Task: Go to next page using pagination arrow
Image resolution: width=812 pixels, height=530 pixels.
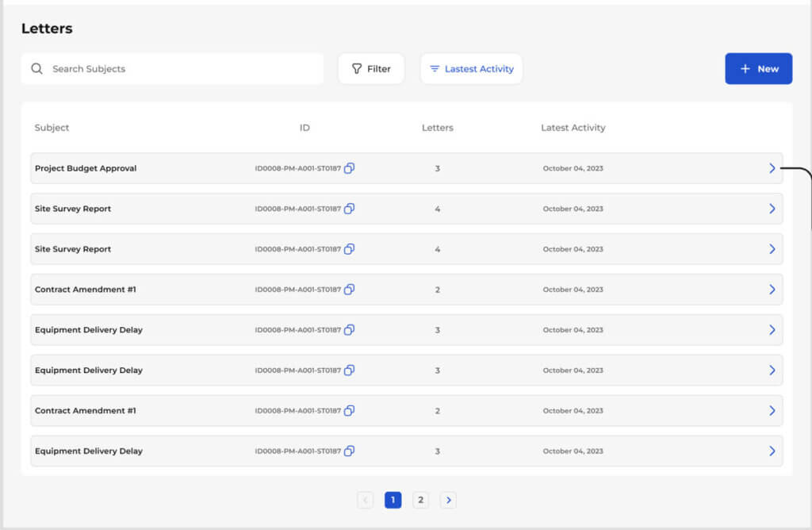Action: (x=448, y=500)
